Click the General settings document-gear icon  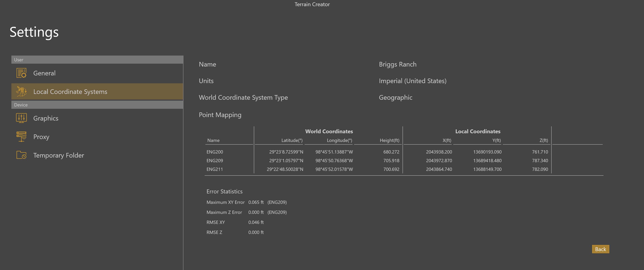pos(21,73)
